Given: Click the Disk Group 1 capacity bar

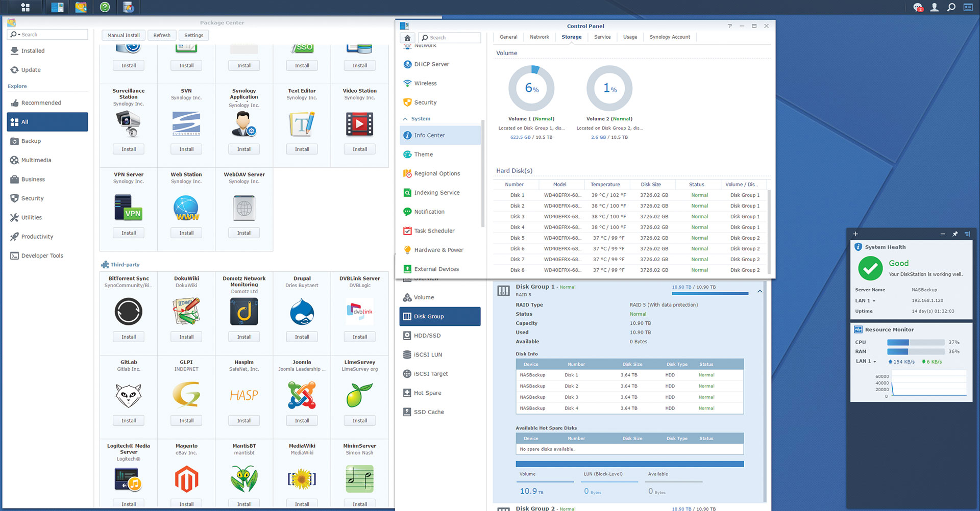Looking at the screenshot, I should point(709,293).
